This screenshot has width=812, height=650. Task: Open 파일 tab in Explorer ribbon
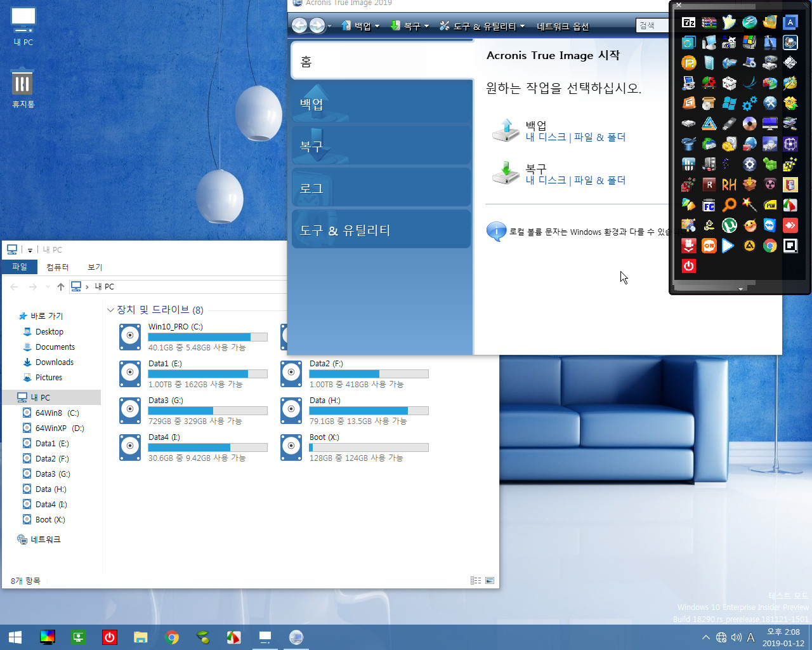coord(20,267)
